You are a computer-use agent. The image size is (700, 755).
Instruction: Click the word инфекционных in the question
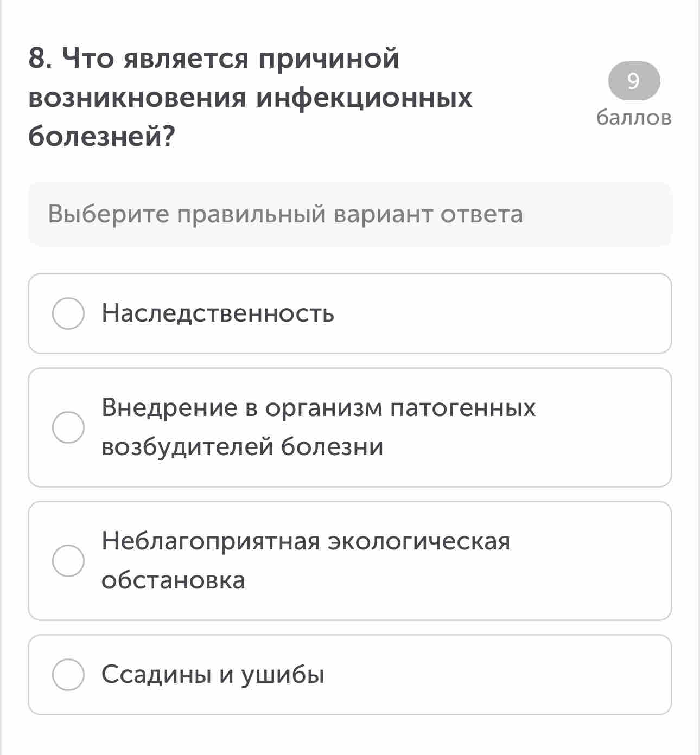tap(365, 98)
